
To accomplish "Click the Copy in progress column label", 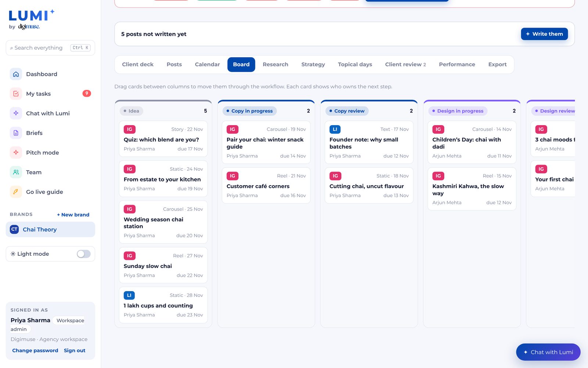I will (250, 111).
